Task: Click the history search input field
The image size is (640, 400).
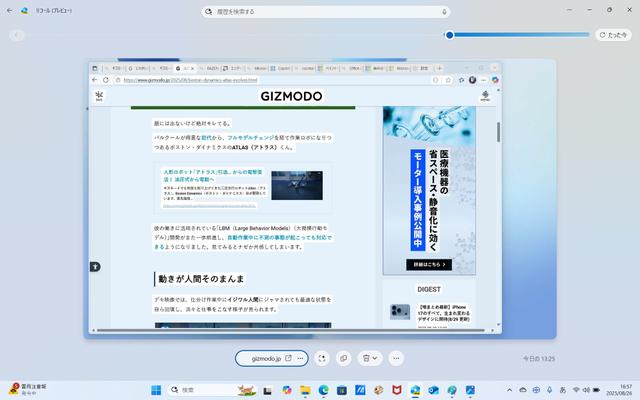Action: point(320,12)
